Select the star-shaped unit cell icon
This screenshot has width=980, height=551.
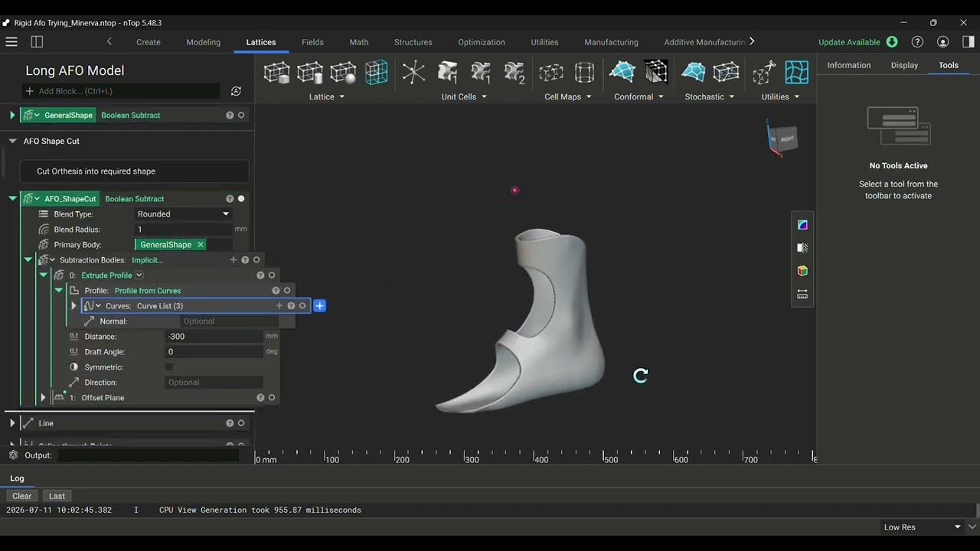pos(413,73)
